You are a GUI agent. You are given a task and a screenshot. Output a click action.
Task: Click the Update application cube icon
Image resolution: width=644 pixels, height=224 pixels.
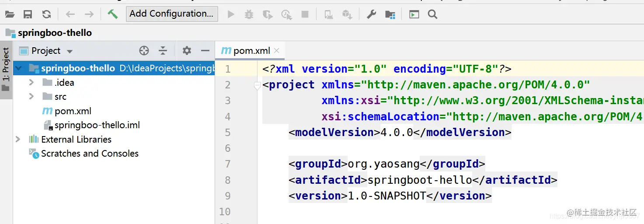(347, 14)
